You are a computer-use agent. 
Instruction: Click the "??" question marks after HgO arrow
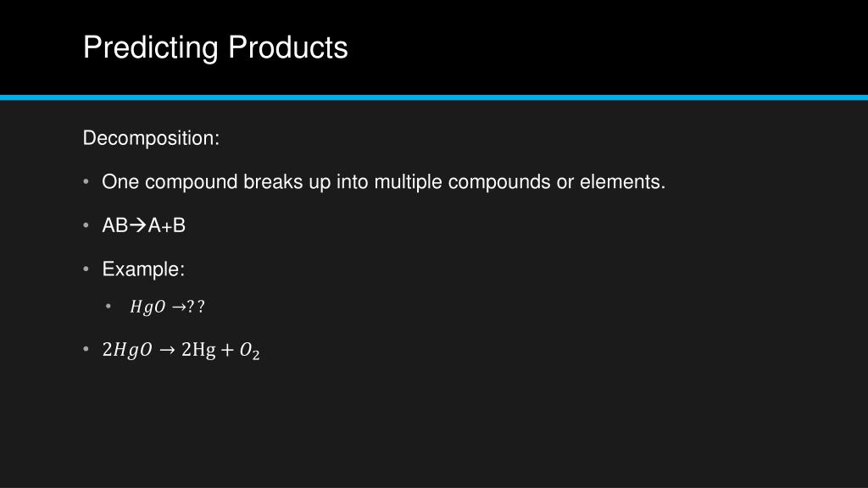pyautogui.click(x=197, y=308)
